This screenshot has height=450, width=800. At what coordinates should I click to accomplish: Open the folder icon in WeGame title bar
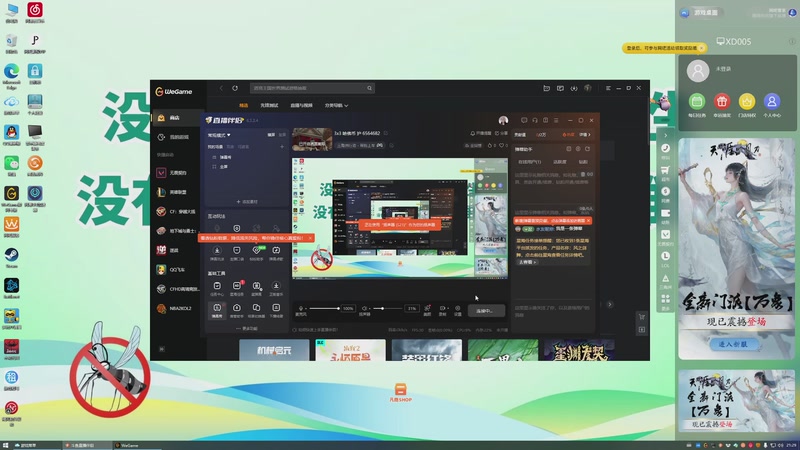click(546, 88)
